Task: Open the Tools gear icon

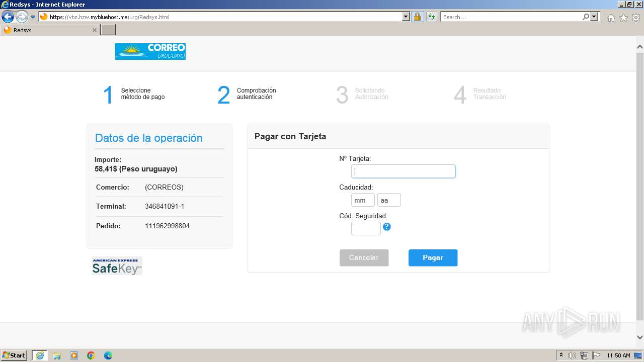Action: pyautogui.click(x=636, y=18)
